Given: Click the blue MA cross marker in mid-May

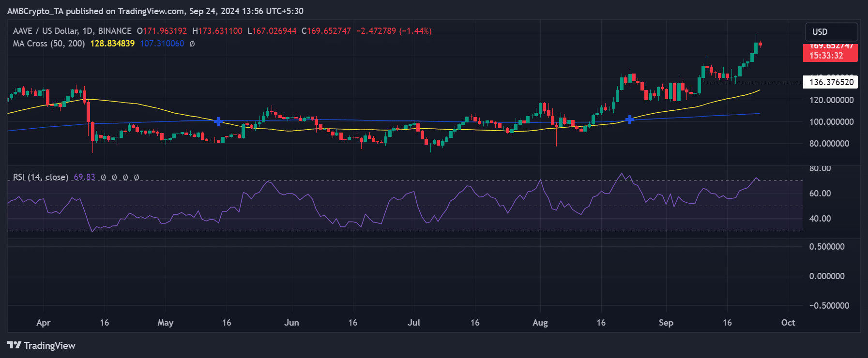Looking at the screenshot, I should coord(218,121).
